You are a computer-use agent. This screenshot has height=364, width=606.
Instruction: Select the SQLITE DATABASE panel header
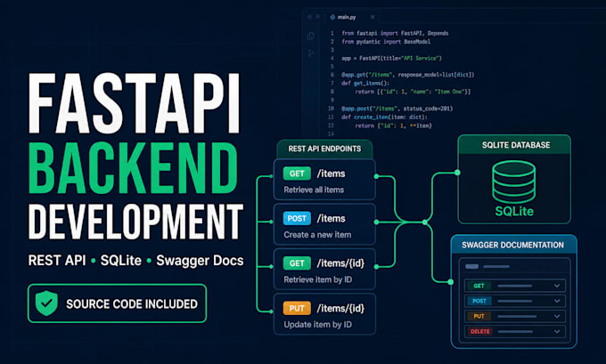tap(514, 145)
